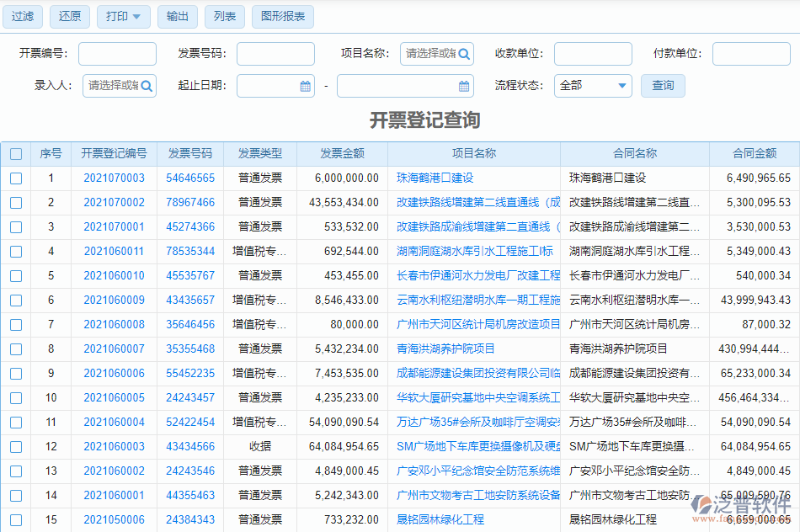
Task: Switch to the 列表 list view
Action: [x=224, y=16]
